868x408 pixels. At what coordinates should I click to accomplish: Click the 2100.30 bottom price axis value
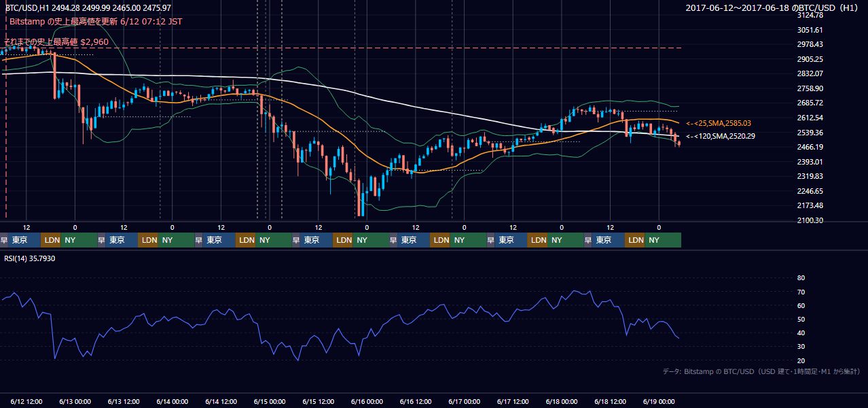point(810,220)
